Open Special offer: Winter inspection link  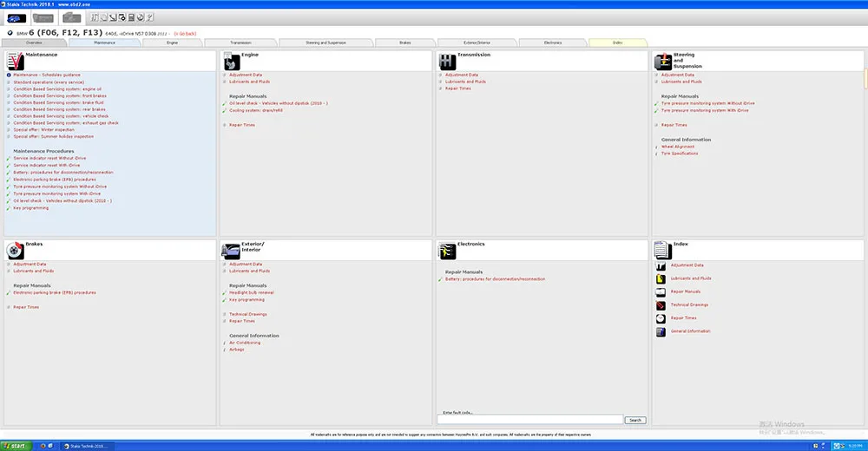[43, 129]
